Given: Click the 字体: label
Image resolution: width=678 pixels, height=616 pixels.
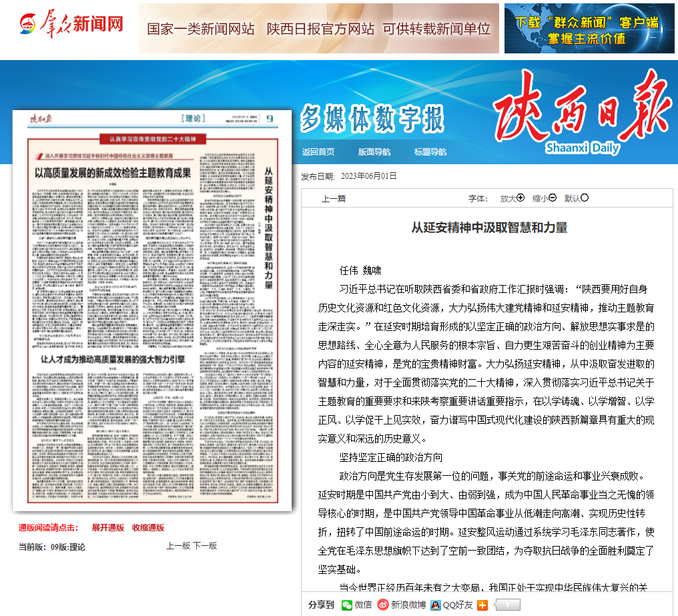Looking at the screenshot, I should [478, 199].
